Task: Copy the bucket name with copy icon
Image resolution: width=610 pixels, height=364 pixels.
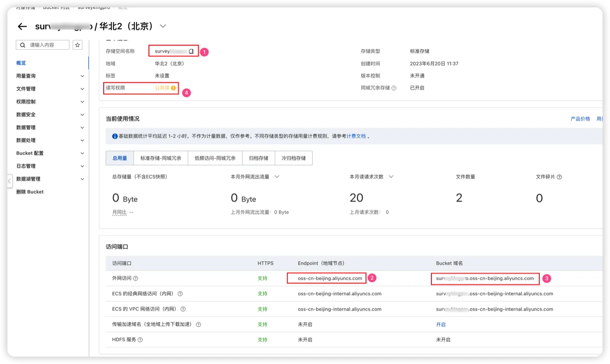Action: pos(191,51)
